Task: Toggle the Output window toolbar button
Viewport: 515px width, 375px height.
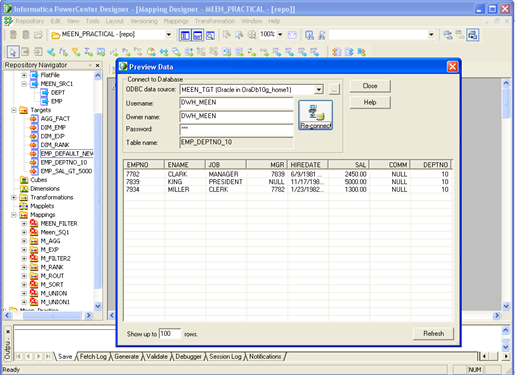Action: [198, 35]
